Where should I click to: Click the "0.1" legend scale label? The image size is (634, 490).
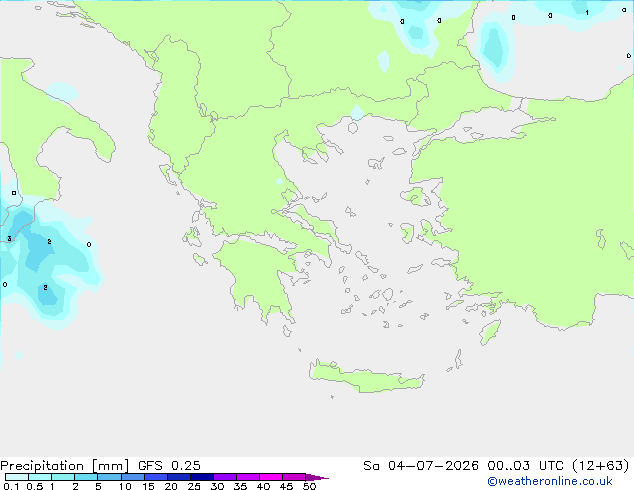click(x=11, y=486)
